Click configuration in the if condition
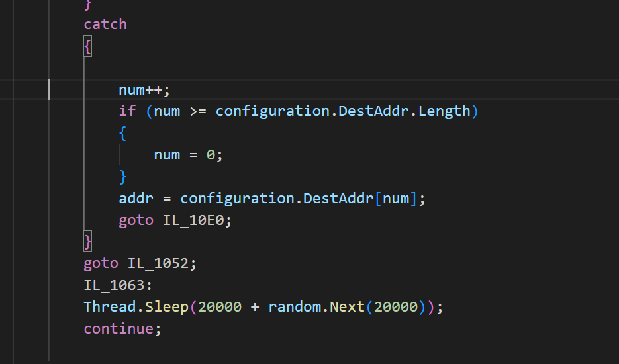 click(272, 111)
